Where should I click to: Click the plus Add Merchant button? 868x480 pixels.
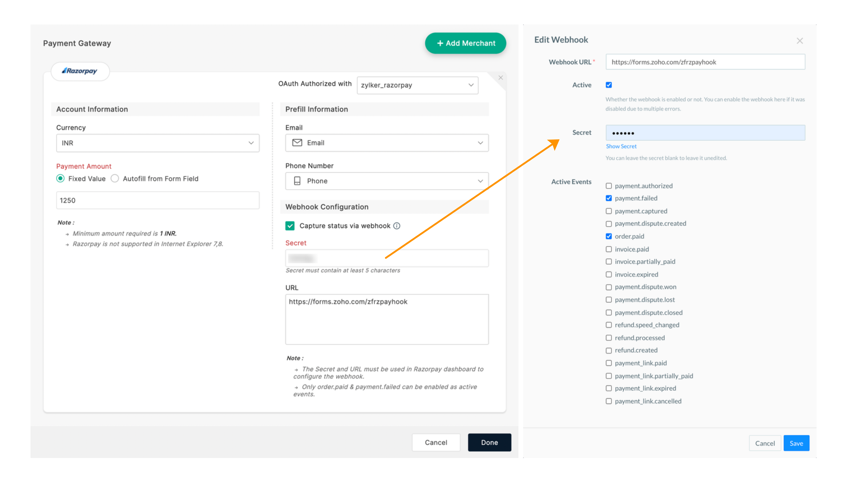465,43
